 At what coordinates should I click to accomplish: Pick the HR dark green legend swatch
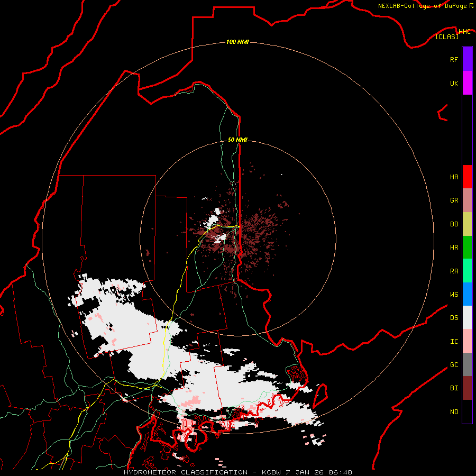[x=467, y=247]
